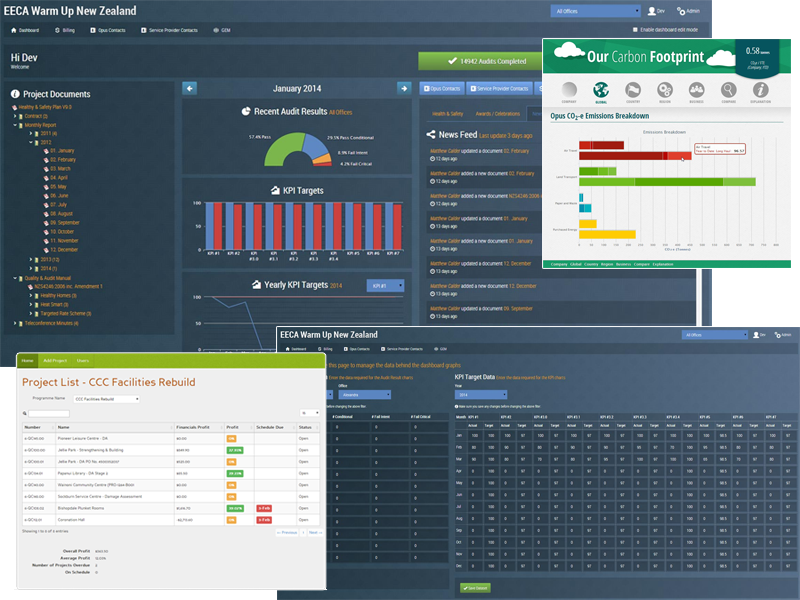
Task: Open the Programme Name dropdown showing CCC Facilities Rebuild
Action: (106, 399)
